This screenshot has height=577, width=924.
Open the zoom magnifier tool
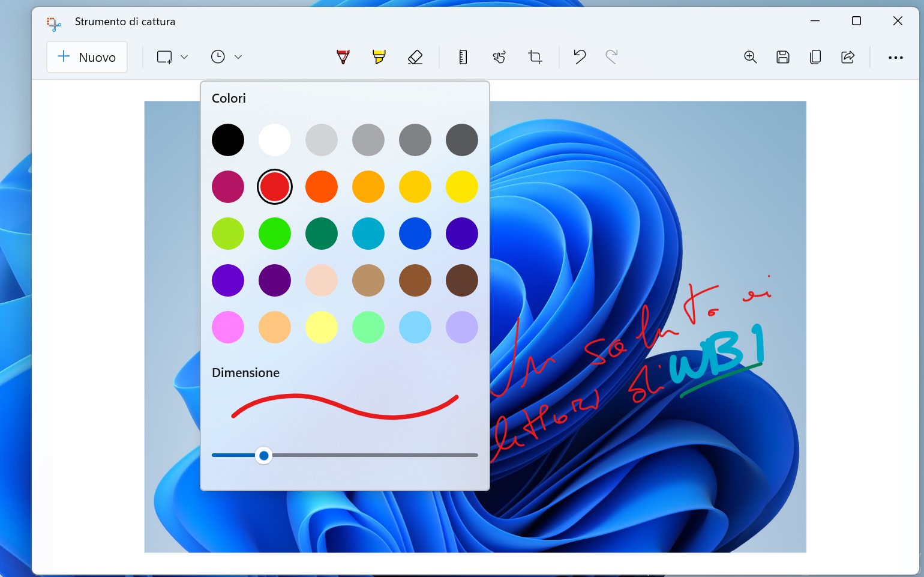click(751, 57)
